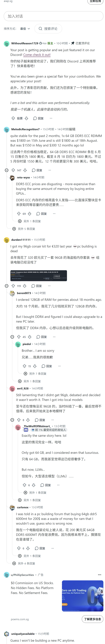The width and height of the screenshot is (105, 644).
Task: Collapse durden111111's comment thread
Action: 7,286
